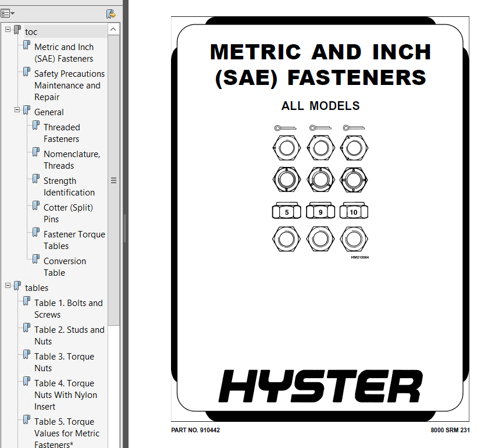Viewport: 488px width, 448px height.
Task: Open the bookmarks options menu dropdown
Action: (8, 13)
